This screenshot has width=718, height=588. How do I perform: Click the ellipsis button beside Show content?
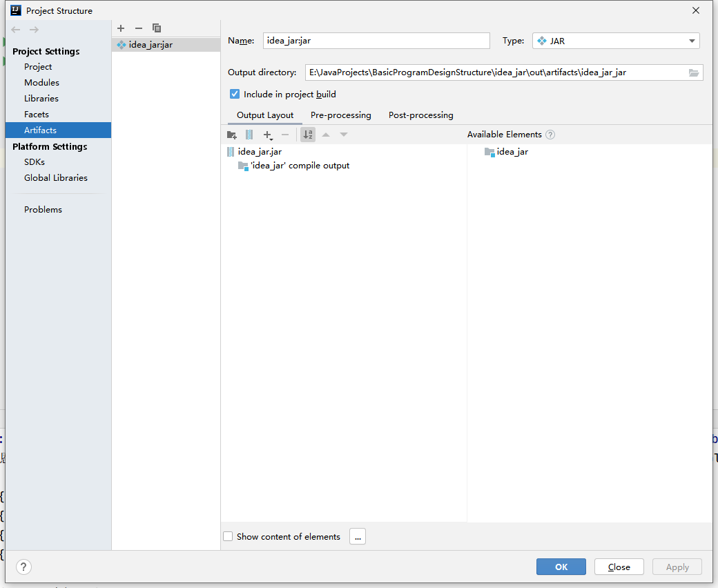tap(358, 536)
